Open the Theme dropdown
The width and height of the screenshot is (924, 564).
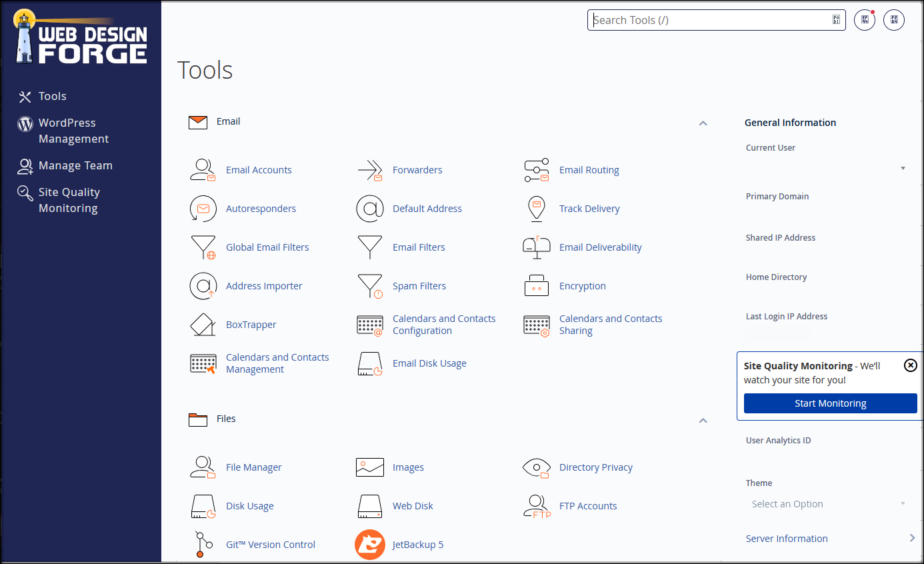828,504
